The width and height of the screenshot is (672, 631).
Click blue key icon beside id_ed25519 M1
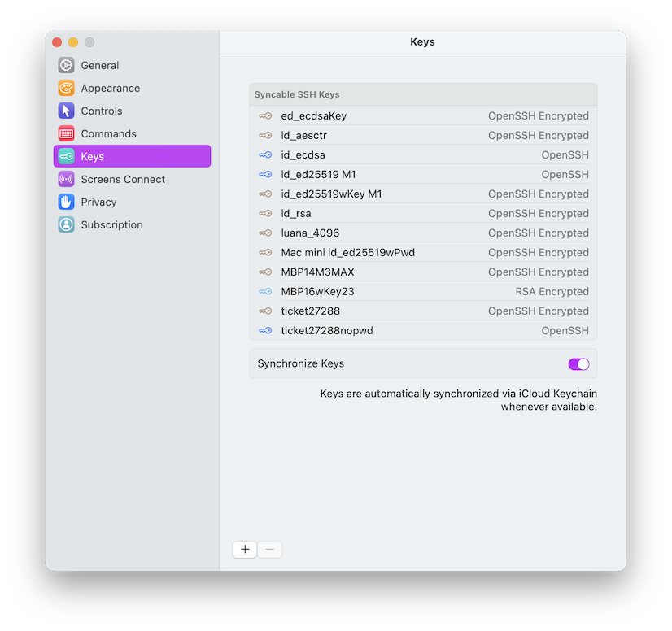(265, 174)
